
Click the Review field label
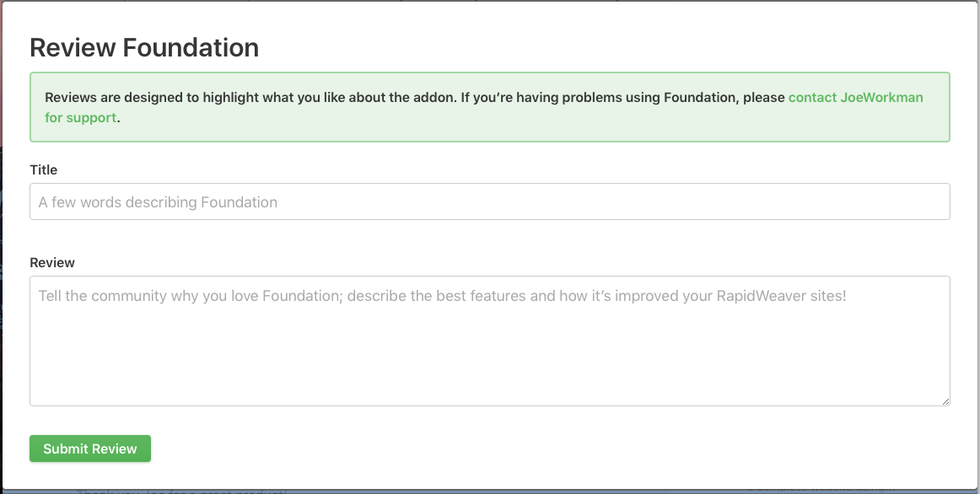[52, 262]
